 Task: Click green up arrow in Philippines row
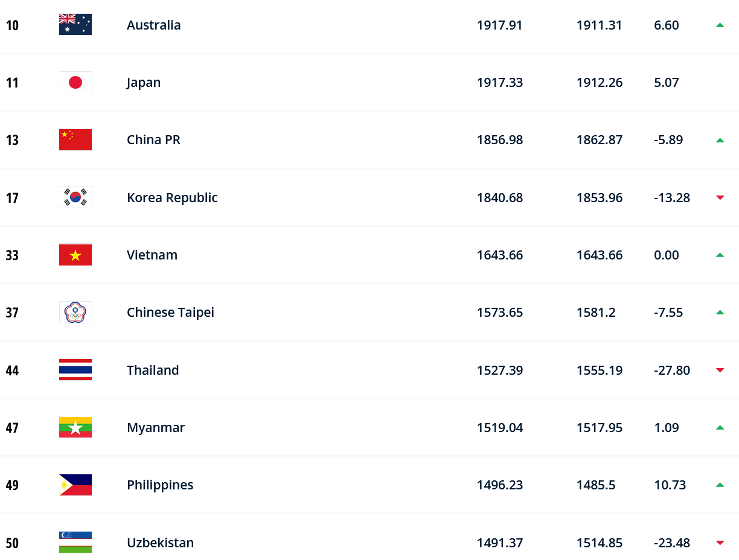coord(719,485)
